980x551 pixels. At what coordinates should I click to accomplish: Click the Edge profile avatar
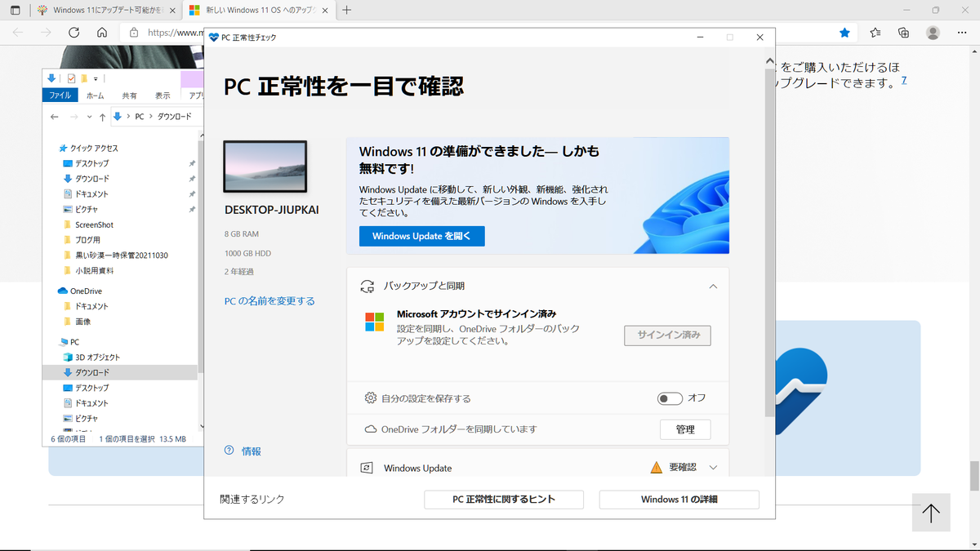[x=933, y=33]
